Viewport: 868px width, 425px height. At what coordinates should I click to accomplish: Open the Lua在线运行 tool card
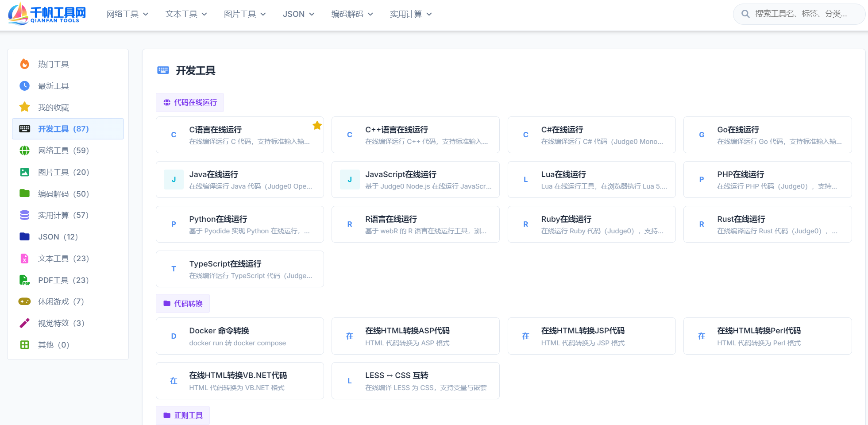[591, 179]
